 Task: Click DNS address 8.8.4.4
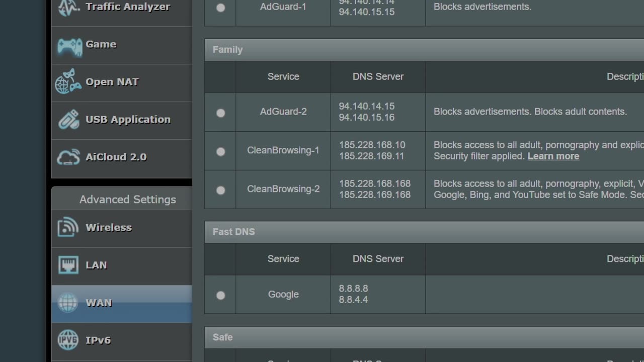(x=353, y=300)
